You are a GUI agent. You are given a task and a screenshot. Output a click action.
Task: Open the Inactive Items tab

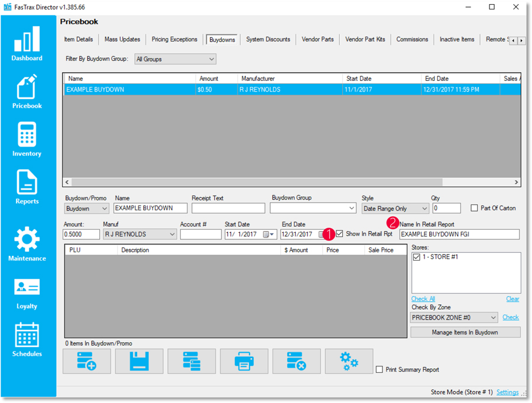[x=457, y=40]
